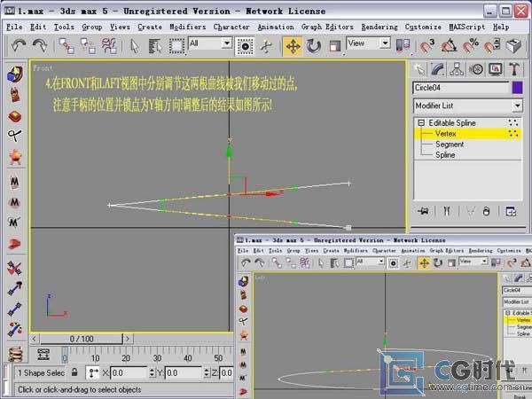The width and height of the screenshot is (532, 399).
Task: Click the spring coil icon in left sidebar
Action: (x=15, y=354)
